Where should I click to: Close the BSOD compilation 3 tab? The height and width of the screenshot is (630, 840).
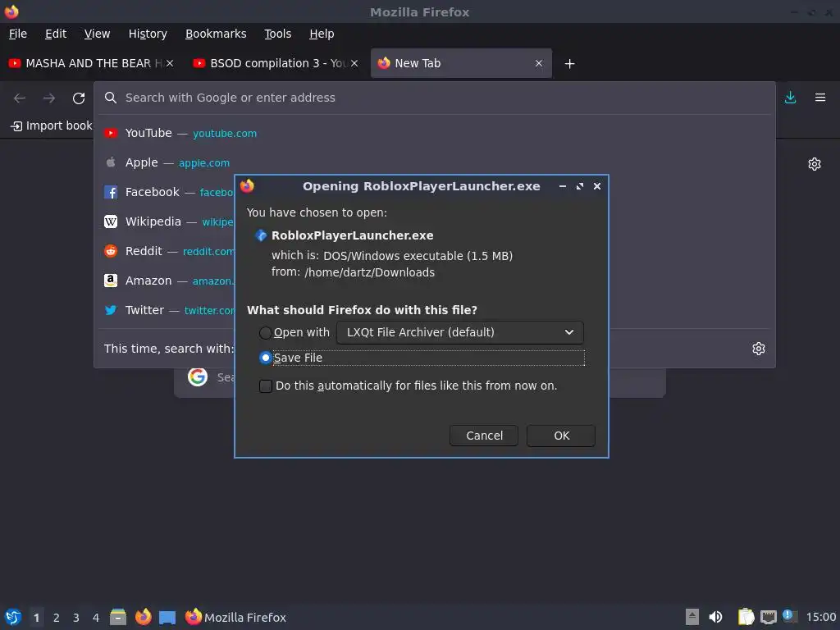click(x=354, y=63)
